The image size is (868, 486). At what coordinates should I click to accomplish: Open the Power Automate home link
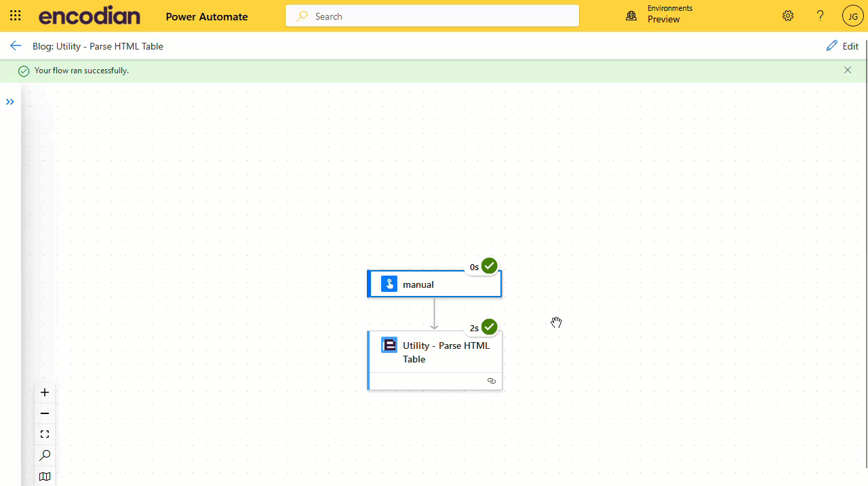(x=207, y=16)
